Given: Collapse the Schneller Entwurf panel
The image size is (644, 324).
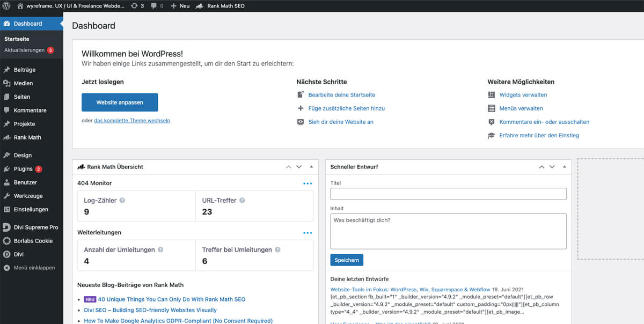Looking at the screenshot, I should coord(565,167).
